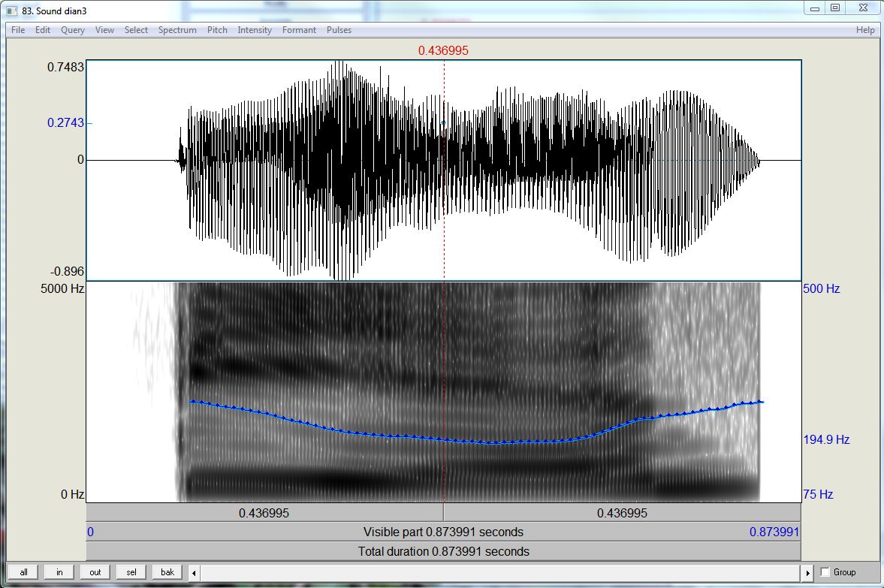The width and height of the screenshot is (884, 588).
Task: Click the 0.873991 end time label
Action: pyautogui.click(x=774, y=532)
